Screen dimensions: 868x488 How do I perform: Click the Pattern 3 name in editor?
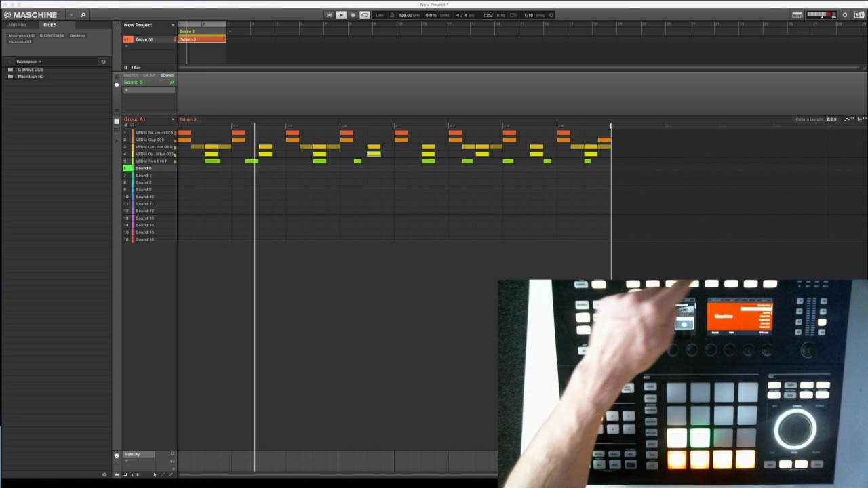[188, 119]
